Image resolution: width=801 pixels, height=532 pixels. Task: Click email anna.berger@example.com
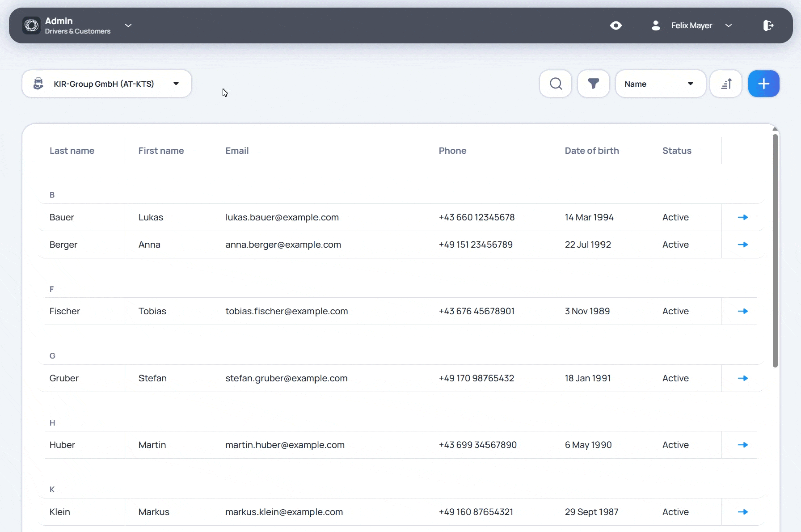tap(283, 245)
